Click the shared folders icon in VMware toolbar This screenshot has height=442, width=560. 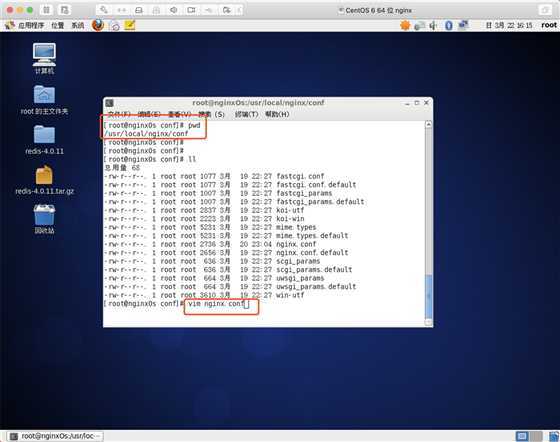(226, 10)
